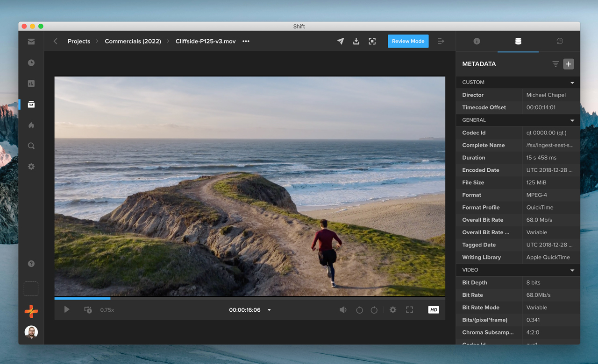598x364 pixels.
Task: Click the Codec Id value qt 0000.00 (qt )
Action: click(x=546, y=133)
